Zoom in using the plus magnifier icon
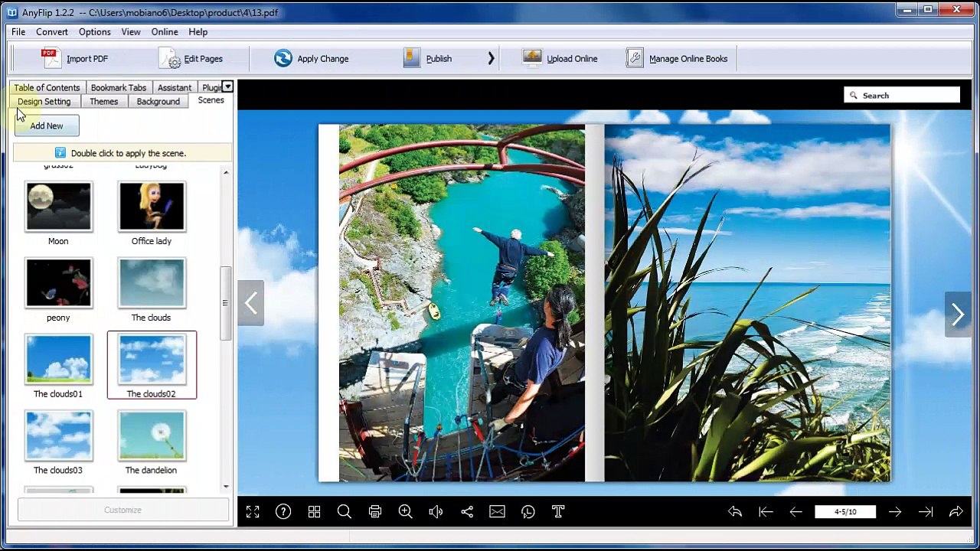Screen dimensions: 980x551 pos(406,512)
